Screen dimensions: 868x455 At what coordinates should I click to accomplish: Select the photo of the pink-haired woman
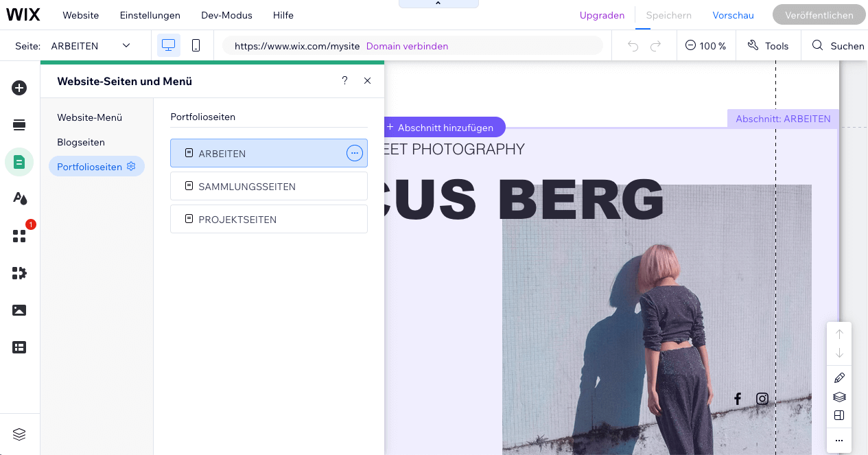point(657,320)
